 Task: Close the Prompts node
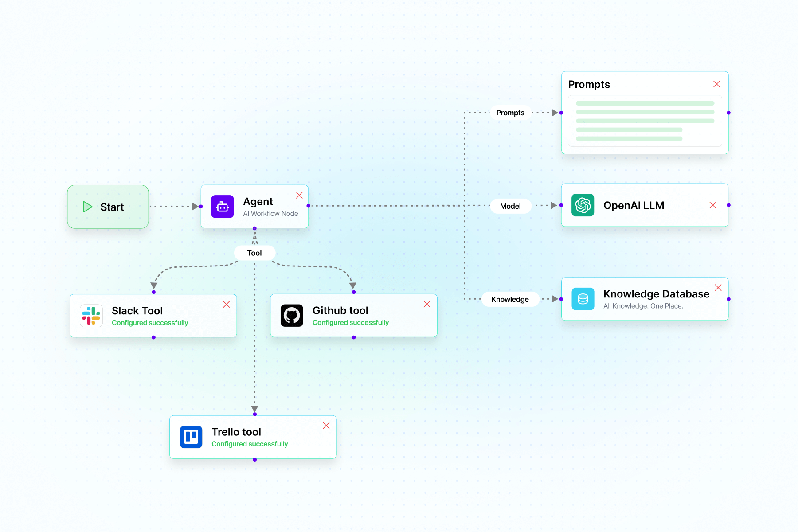click(716, 84)
